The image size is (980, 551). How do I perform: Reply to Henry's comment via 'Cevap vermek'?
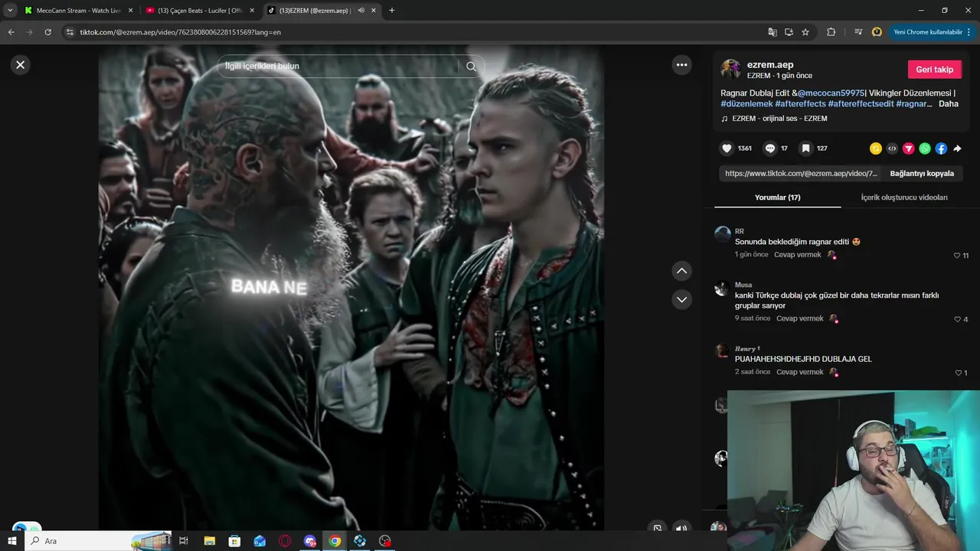pyautogui.click(x=799, y=372)
